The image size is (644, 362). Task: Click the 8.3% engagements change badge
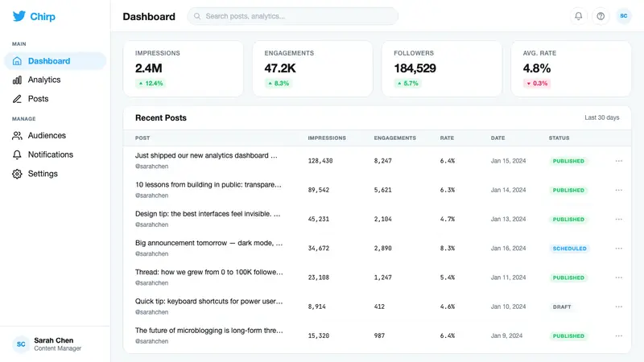click(279, 84)
